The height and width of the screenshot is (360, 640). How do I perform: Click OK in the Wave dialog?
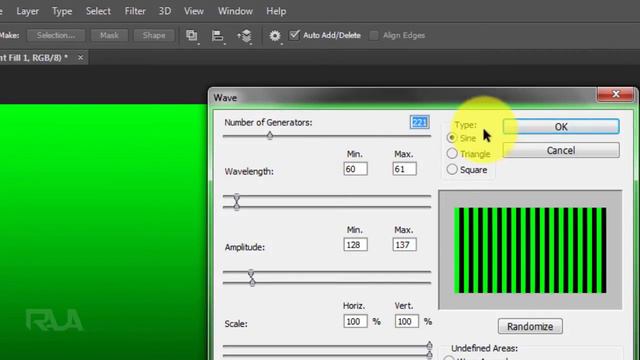pos(561,127)
